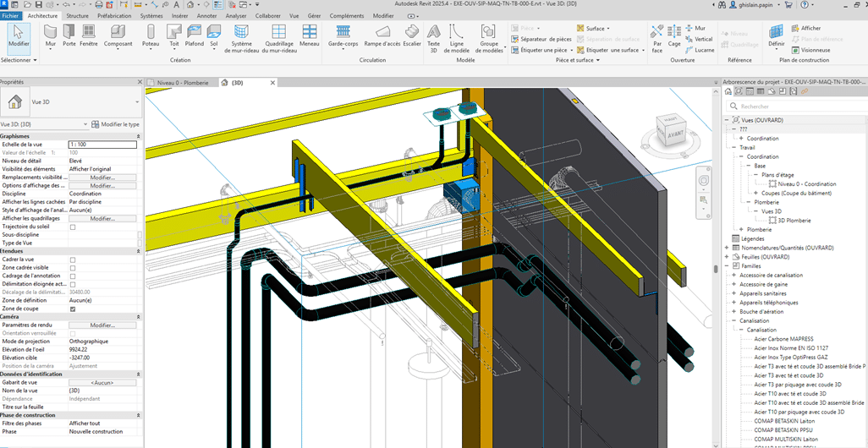
Task: Close the {3D} view tab
Action: (272, 82)
